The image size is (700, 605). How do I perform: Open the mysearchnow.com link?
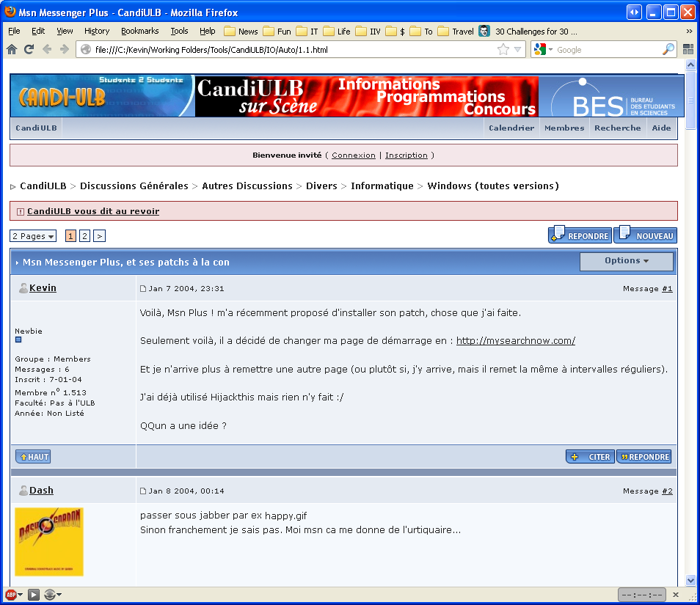(x=516, y=341)
